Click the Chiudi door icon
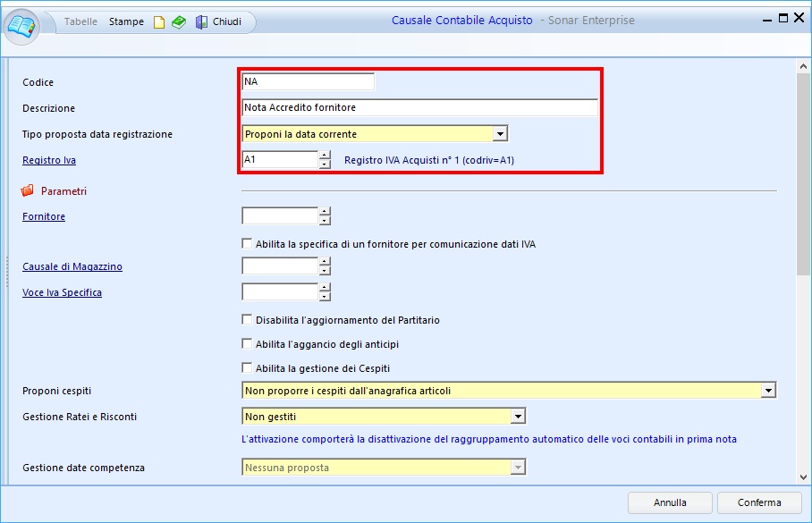 coord(201,22)
